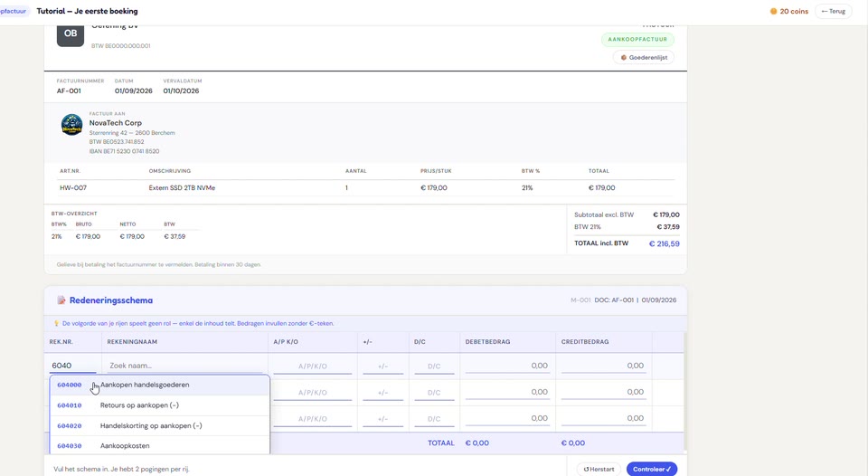Open third row D/C dropdown
The height and width of the screenshot is (476, 868).
[x=434, y=419]
